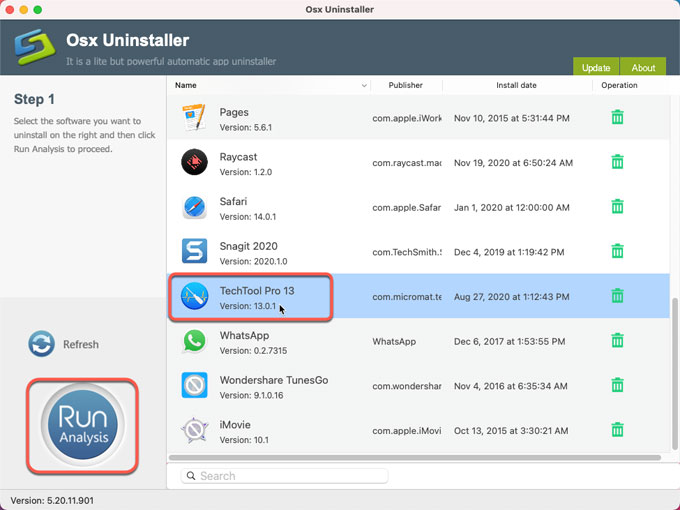The width and height of the screenshot is (680, 510).
Task: Select the TechTool Pro 13 name text
Action: click(257, 291)
